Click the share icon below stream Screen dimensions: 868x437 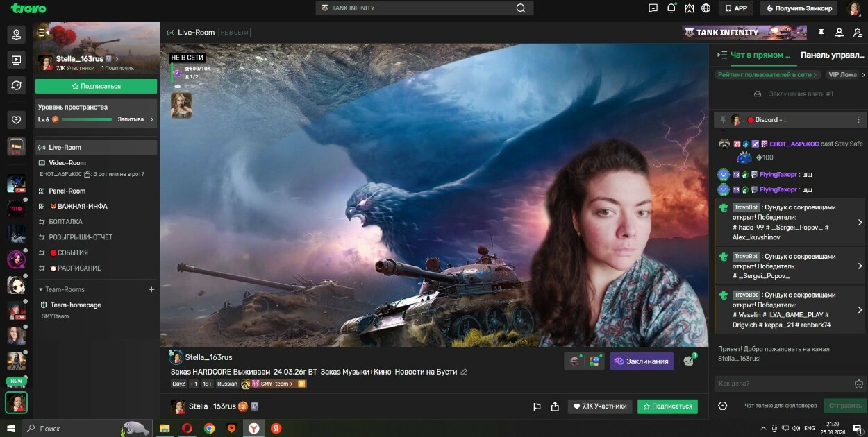555,406
